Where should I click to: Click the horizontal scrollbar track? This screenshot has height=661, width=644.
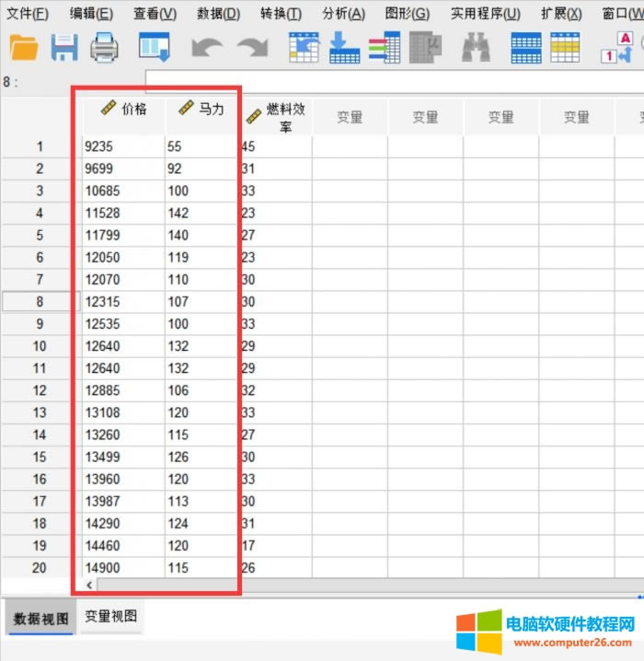pyautogui.click(x=371, y=586)
